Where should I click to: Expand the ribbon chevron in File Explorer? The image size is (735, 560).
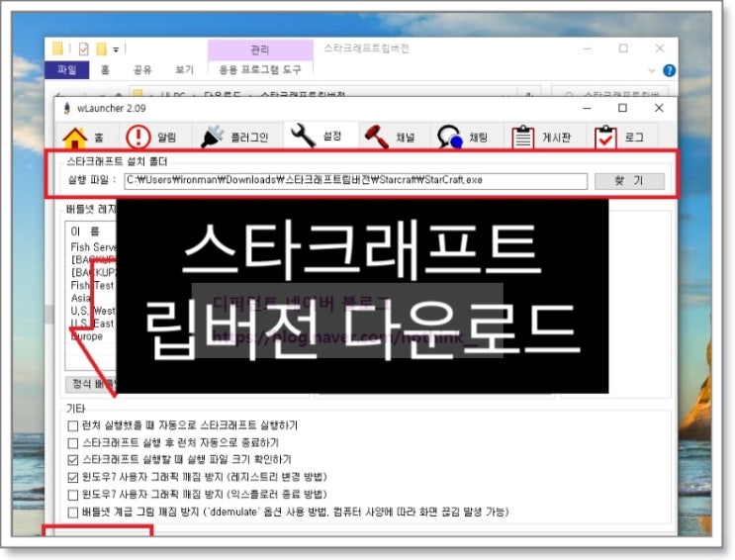coord(652,71)
